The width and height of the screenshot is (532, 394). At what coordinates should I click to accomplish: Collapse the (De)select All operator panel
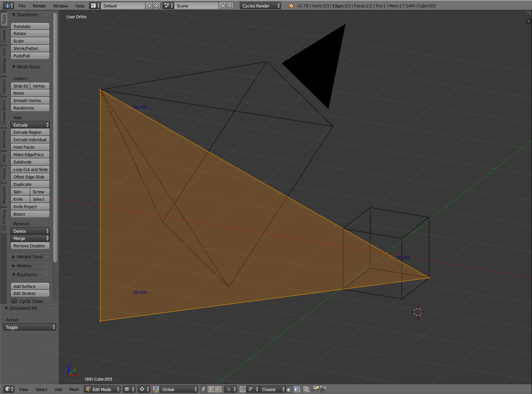pyautogui.click(x=6, y=308)
